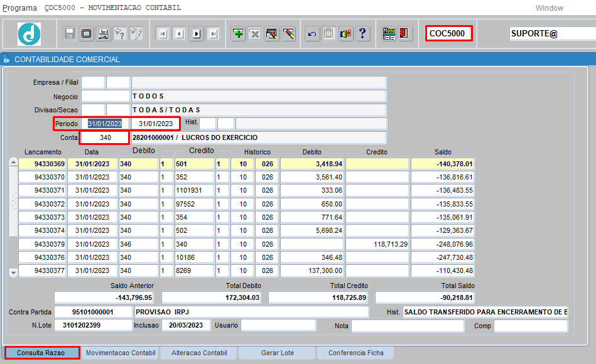Click the Saldo Anterior field -143,796.95
The width and height of the screenshot is (596, 364).
[x=104, y=297]
